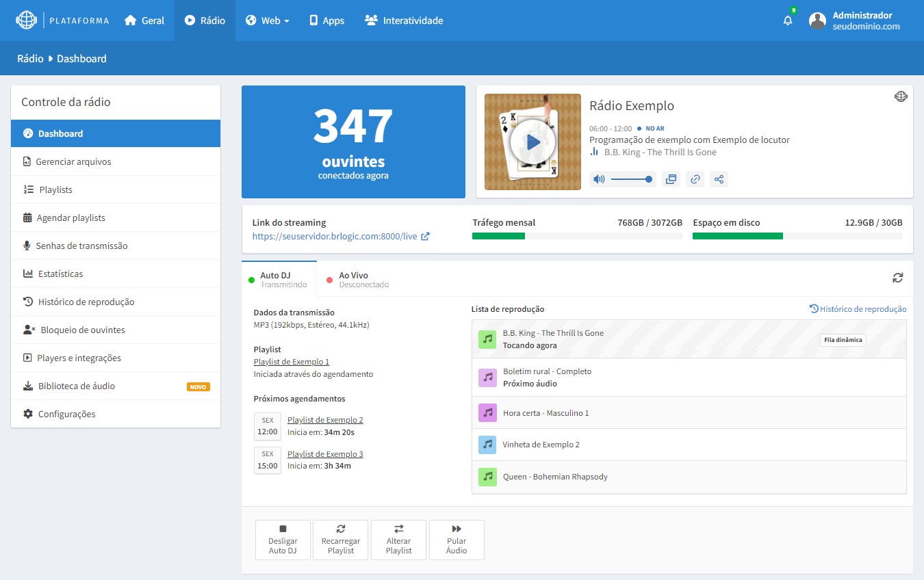The width and height of the screenshot is (924, 580).
Task: Click the Pular Áudio button
Action: 457,540
